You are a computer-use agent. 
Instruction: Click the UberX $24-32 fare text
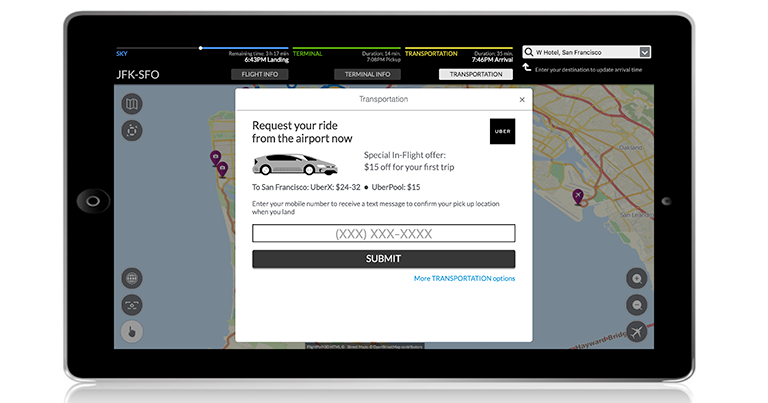click(x=335, y=187)
